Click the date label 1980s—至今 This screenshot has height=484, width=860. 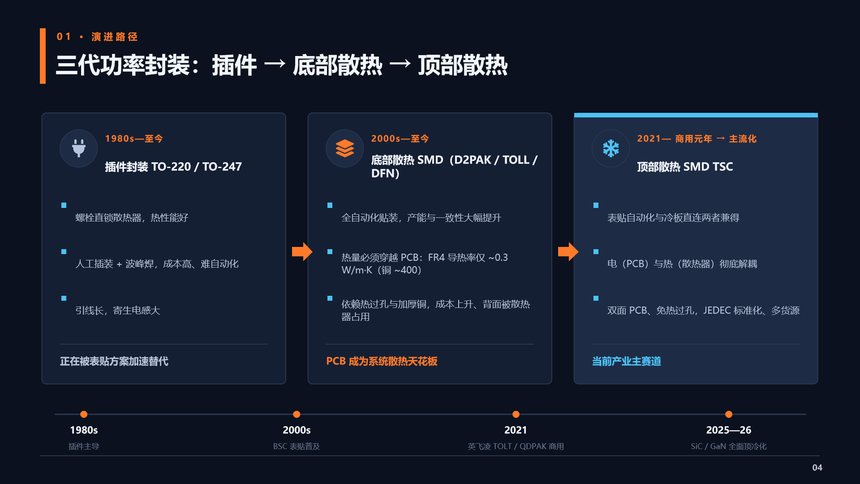pos(134,139)
